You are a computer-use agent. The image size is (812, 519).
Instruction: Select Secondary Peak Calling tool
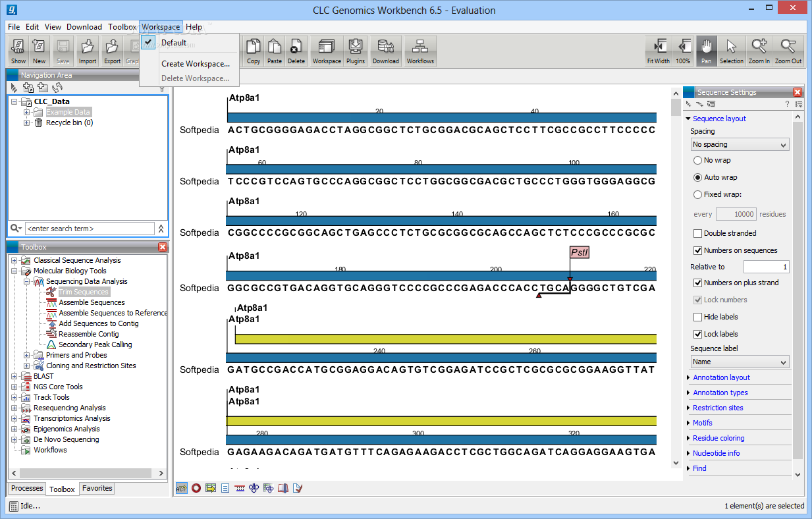95,344
